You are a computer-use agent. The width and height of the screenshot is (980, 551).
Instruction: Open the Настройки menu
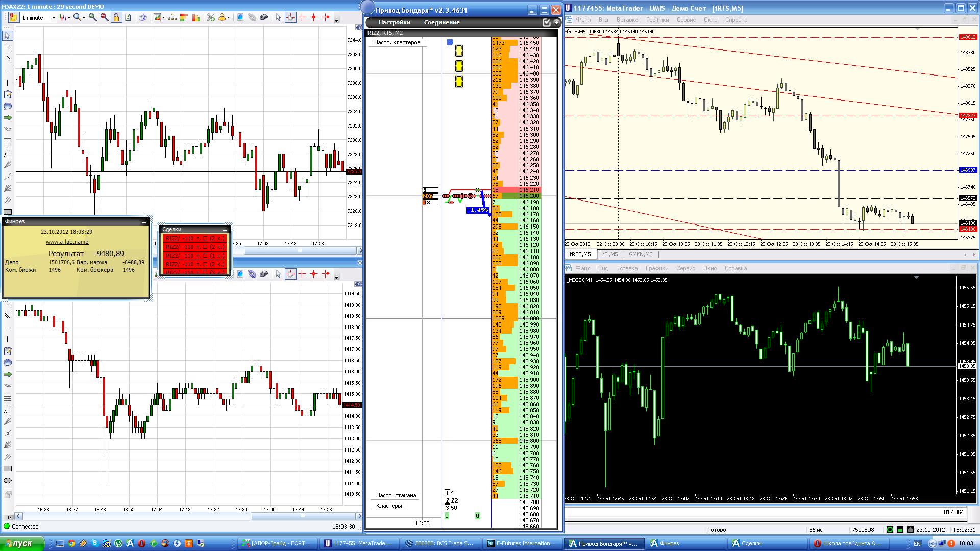point(394,22)
